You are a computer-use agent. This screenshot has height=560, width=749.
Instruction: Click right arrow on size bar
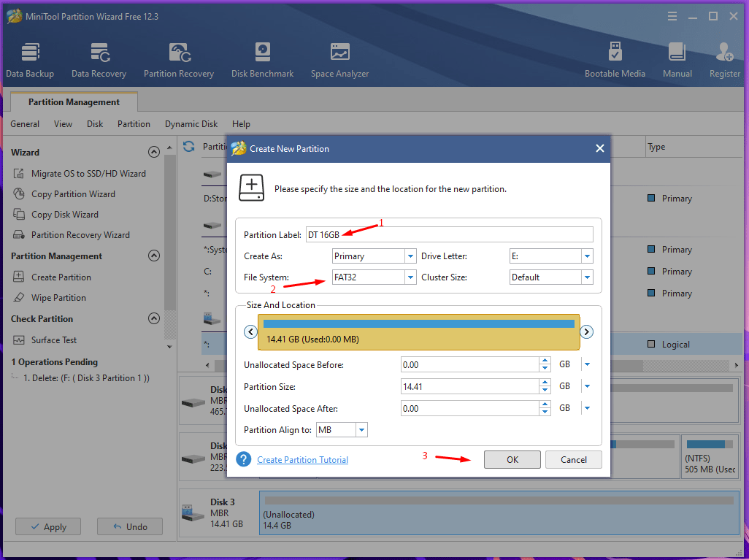pyautogui.click(x=587, y=331)
